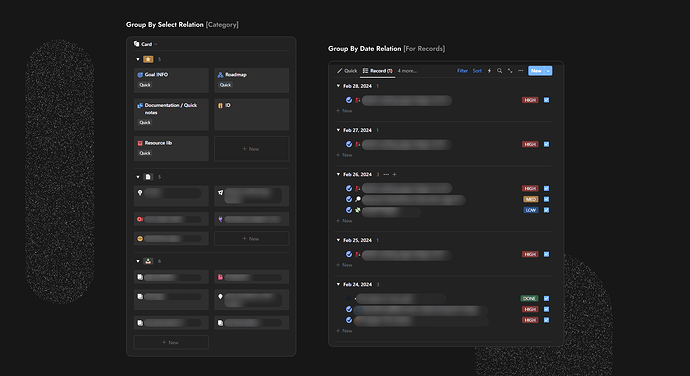690x376 pixels.
Task: Click the red camera icon on blurred card
Action: (x=140, y=219)
